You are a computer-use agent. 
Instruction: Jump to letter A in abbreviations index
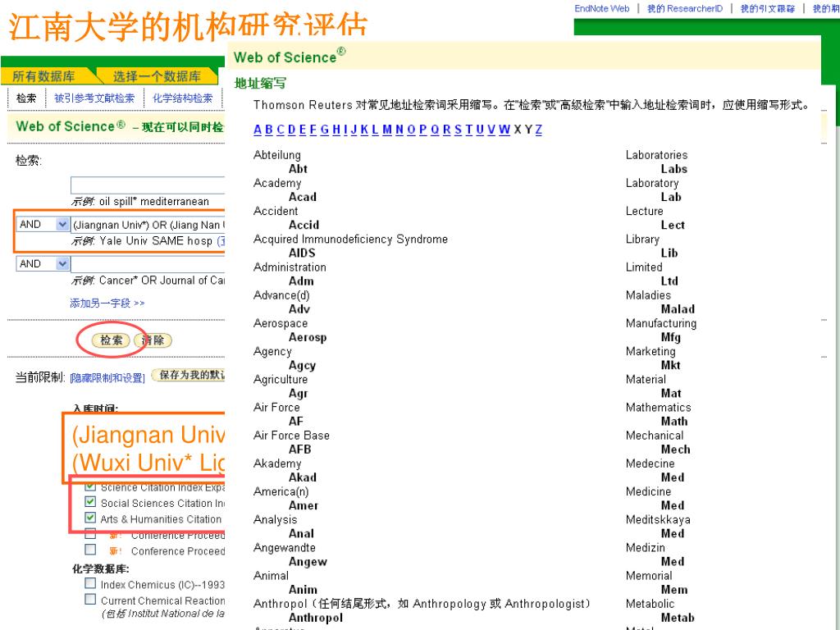coord(258,130)
